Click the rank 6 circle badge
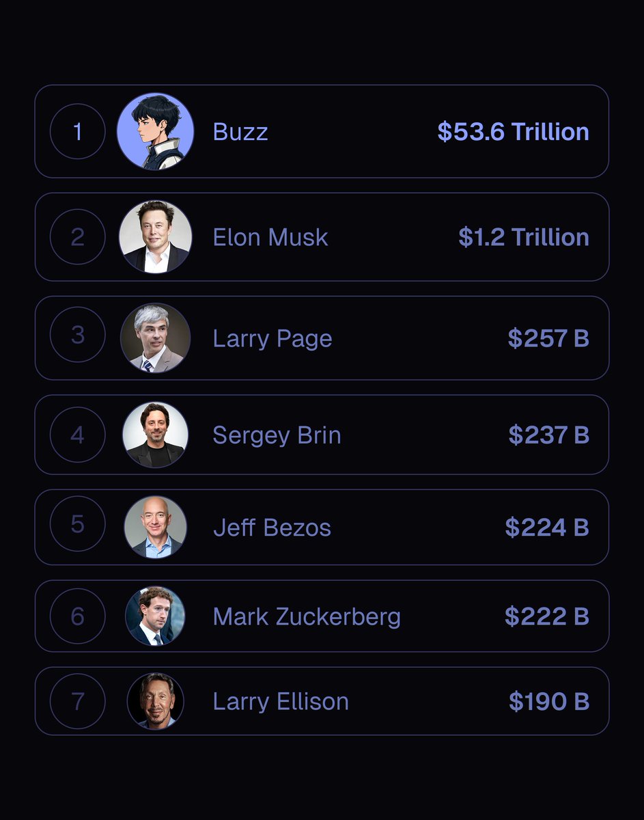Viewport: 644px width, 820px height. (x=78, y=616)
